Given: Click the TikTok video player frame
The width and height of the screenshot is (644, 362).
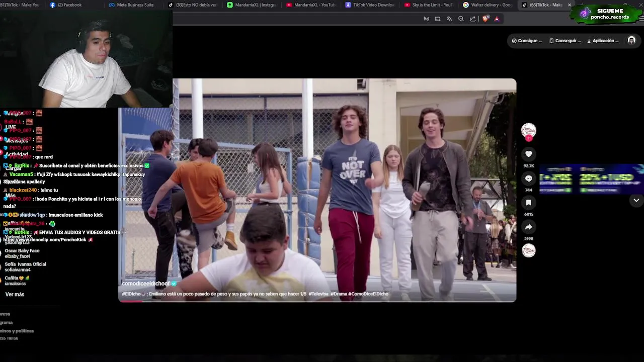Looking at the screenshot, I should [x=317, y=190].
